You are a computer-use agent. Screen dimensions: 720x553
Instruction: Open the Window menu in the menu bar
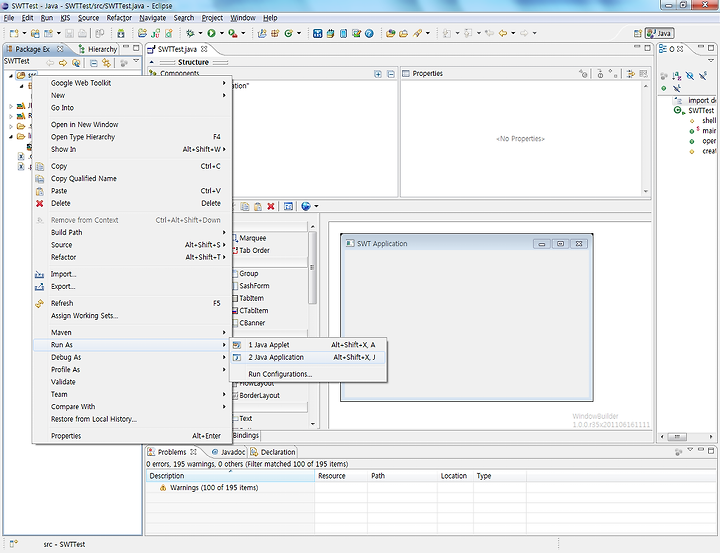[x=242, y=18]
